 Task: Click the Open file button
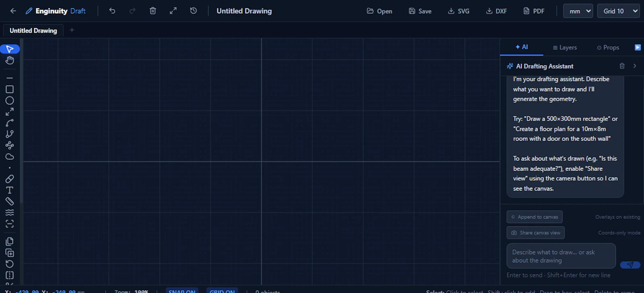point(380,11)
